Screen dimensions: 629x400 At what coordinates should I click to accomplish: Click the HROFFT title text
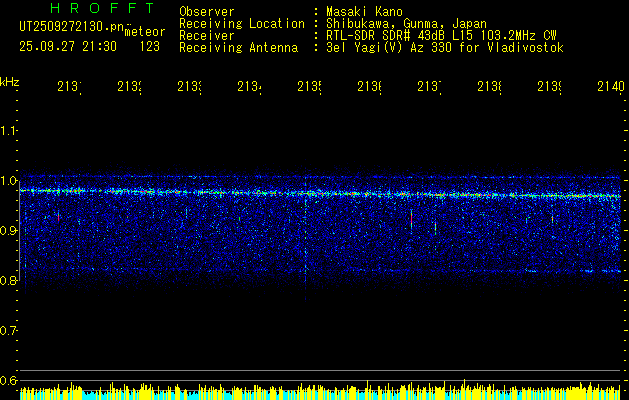point(102,8)
